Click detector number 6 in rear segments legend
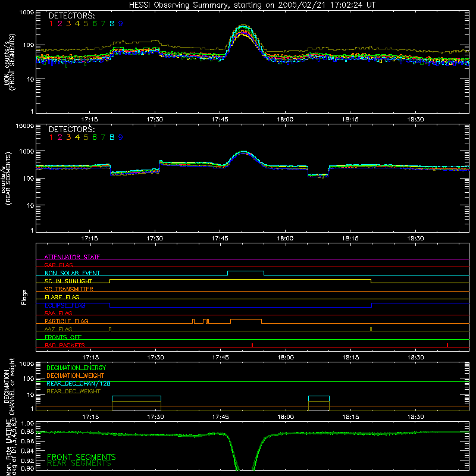The image size is (476, 476). 95,137
